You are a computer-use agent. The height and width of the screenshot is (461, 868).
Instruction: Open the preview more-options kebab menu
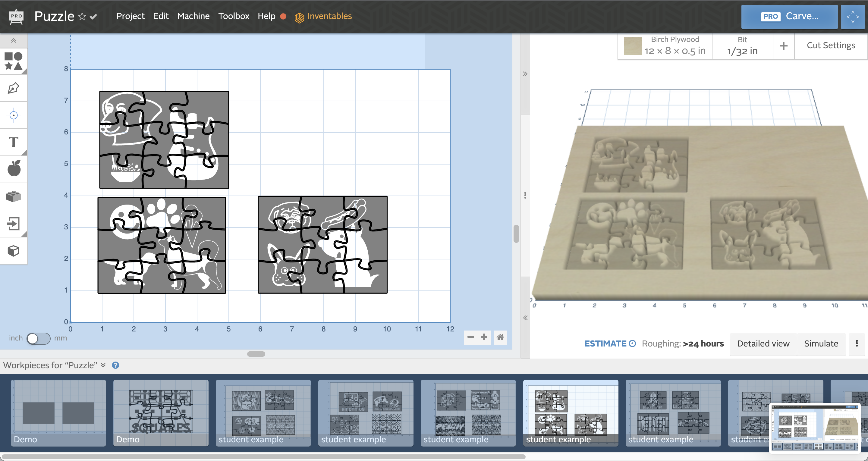coord(857,343)
